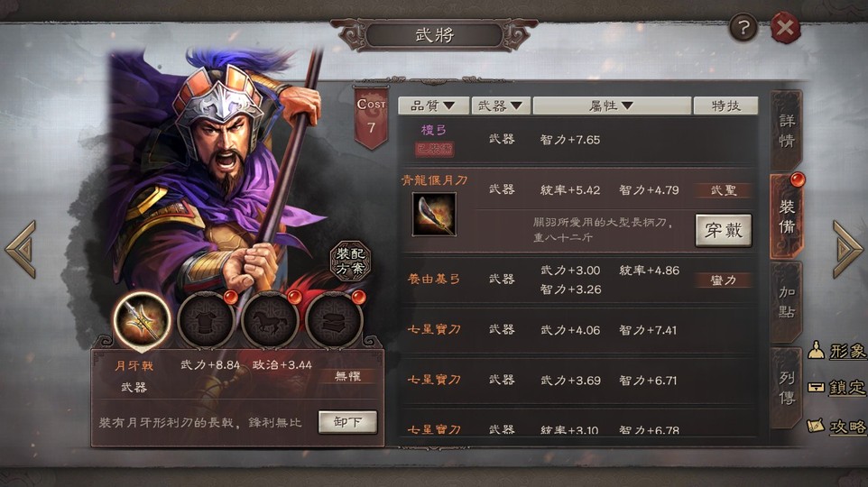The image size is (868, 487).
Task: Select the equipped 月牙戟 weapon slot icon
Action: click(x=142, y=320)
